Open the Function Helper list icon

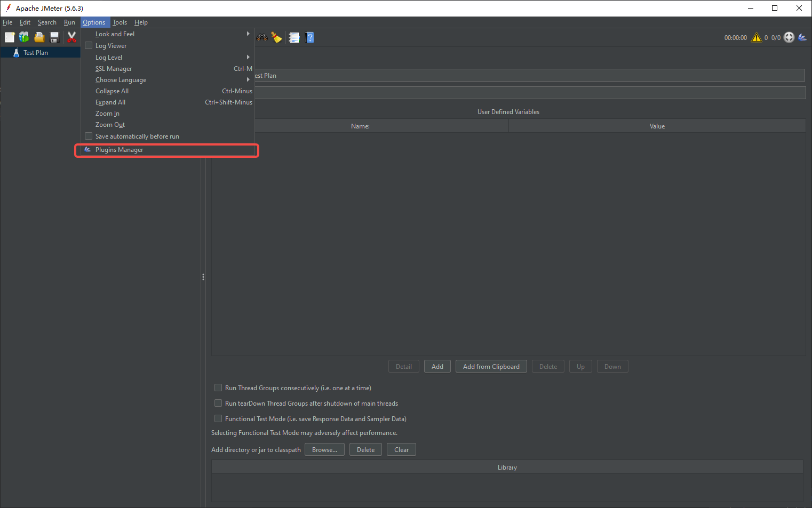294,37
